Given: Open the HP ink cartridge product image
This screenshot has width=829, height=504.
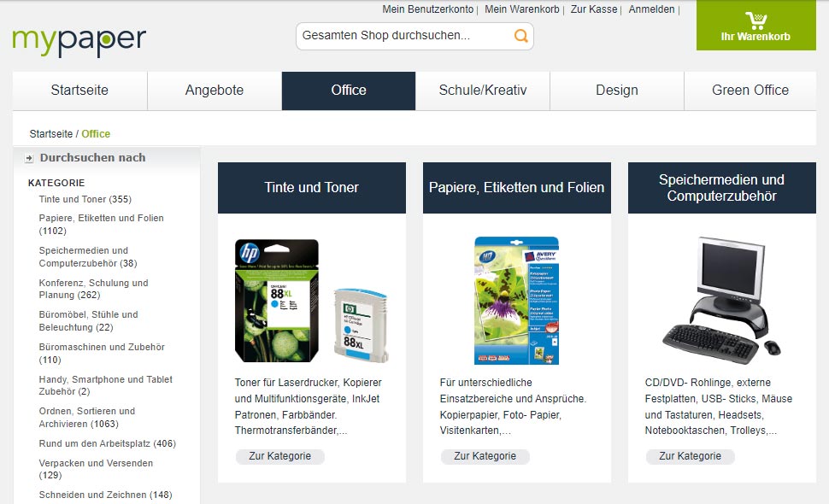Looking at the screenshot, I should click(x=311, y=301).
